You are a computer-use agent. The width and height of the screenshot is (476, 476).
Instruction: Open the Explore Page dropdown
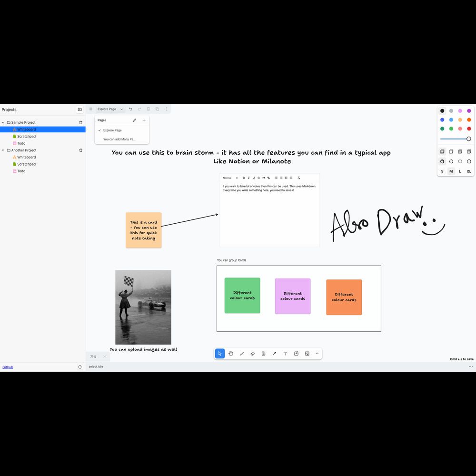110,109
